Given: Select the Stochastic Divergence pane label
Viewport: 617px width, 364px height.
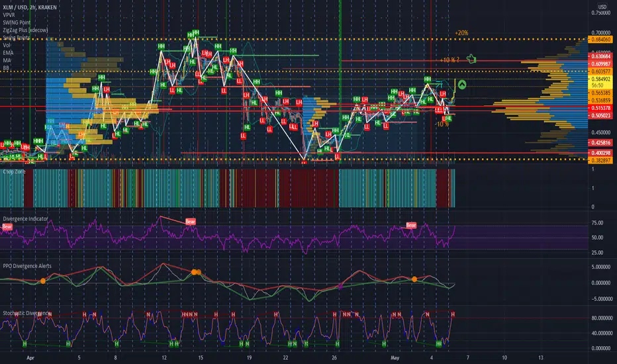Looking at the screenshot, I should pyautogui.click(x=26, y=313).
